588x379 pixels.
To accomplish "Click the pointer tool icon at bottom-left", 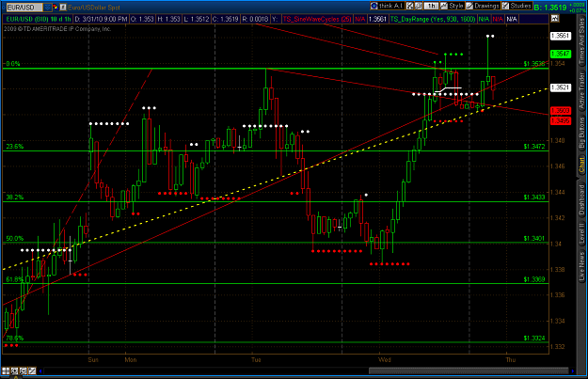I will click(14, 371).
